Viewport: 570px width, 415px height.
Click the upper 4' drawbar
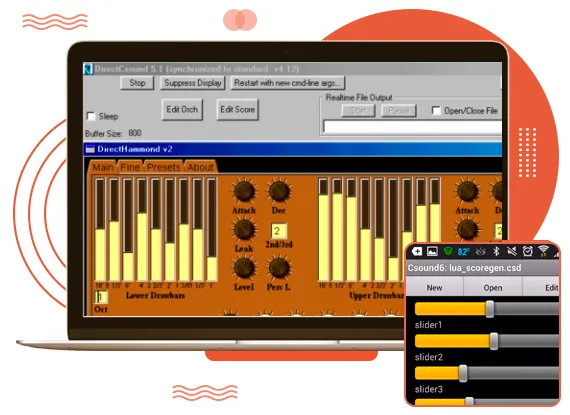click(x=365, y=230)
